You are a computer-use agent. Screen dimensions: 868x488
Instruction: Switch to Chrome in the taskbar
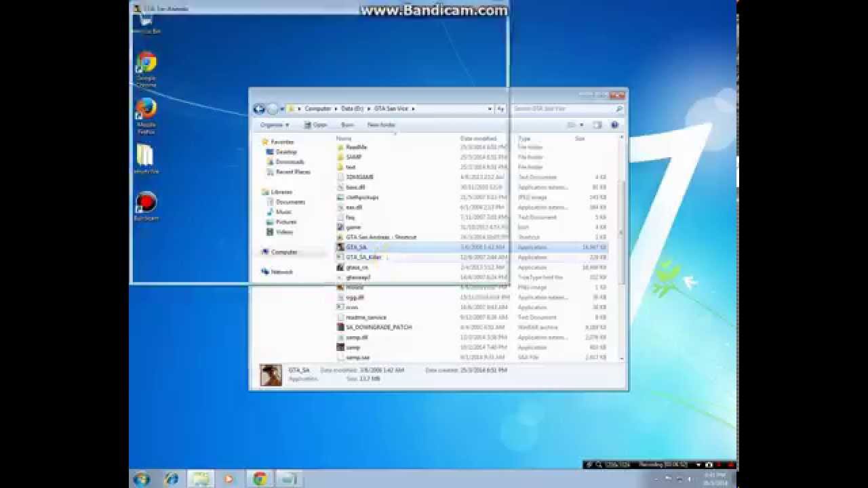click(x=260, y=479)
